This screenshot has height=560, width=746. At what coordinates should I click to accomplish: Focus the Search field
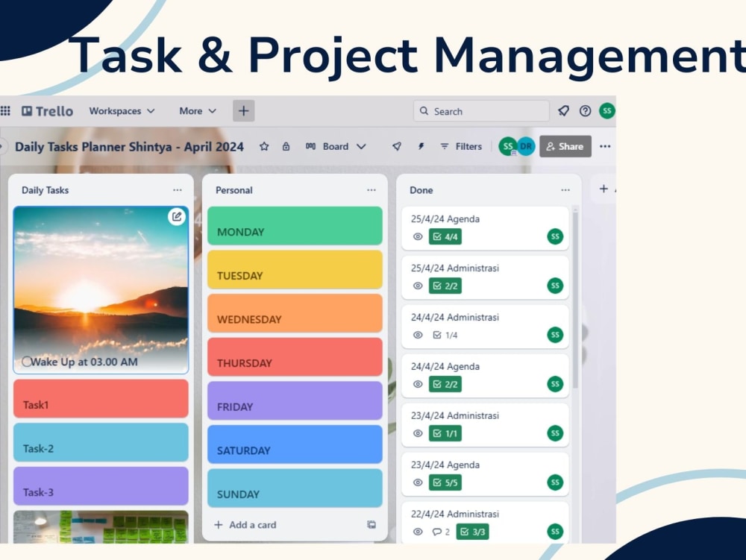click(481, 111)
